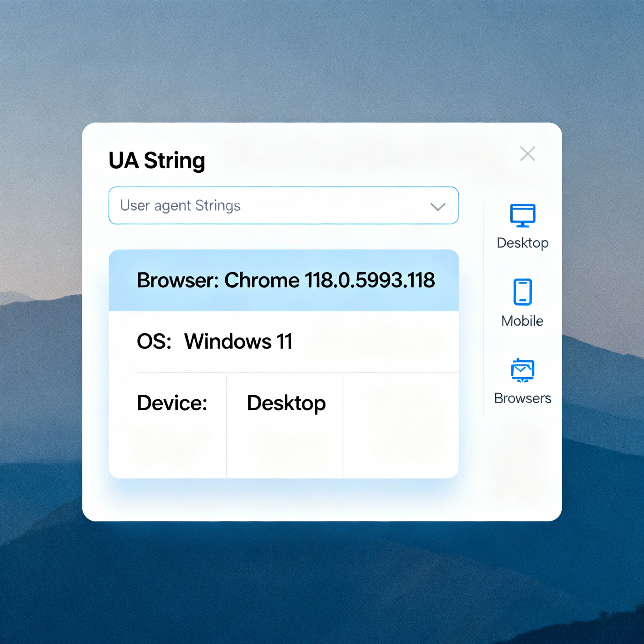Click the Desktop monitor icon
The width and height of the screenshot is (644, 644).
522,215
